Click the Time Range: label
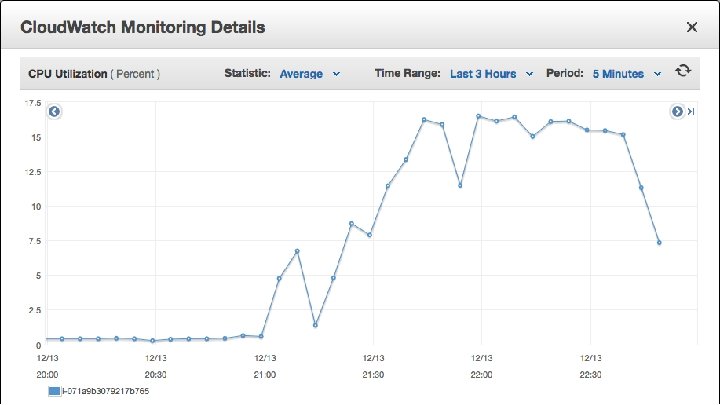 click(407, 73)
